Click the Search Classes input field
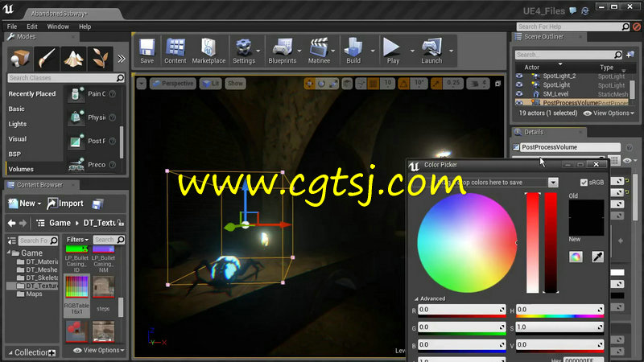Image resolution: width=644 pixels, height=362 pixels. click(66, 78)
